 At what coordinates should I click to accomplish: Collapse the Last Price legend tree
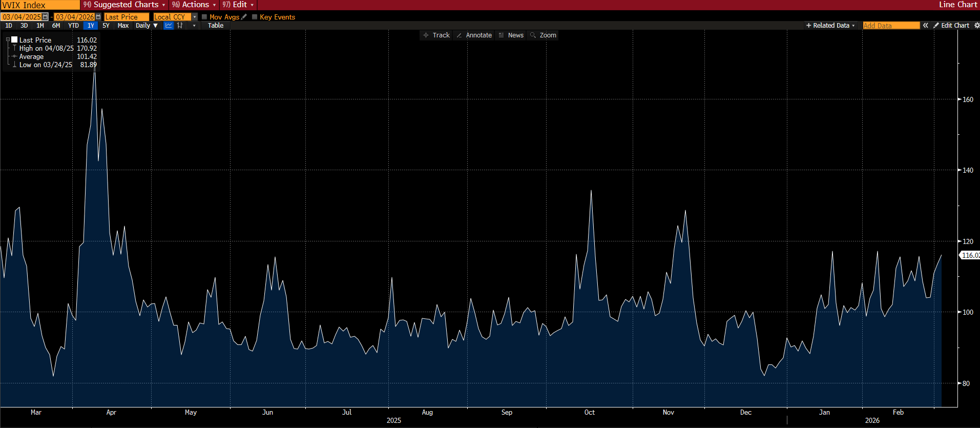(x=8, y=40)
